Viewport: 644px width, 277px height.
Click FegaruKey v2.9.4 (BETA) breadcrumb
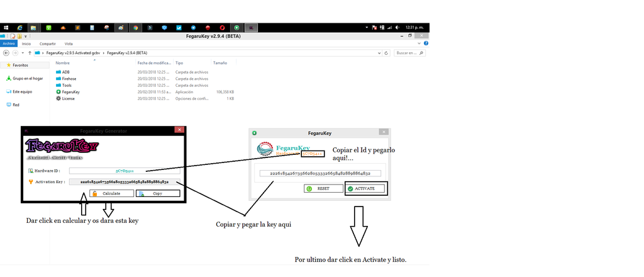click(x=127, y=53)
